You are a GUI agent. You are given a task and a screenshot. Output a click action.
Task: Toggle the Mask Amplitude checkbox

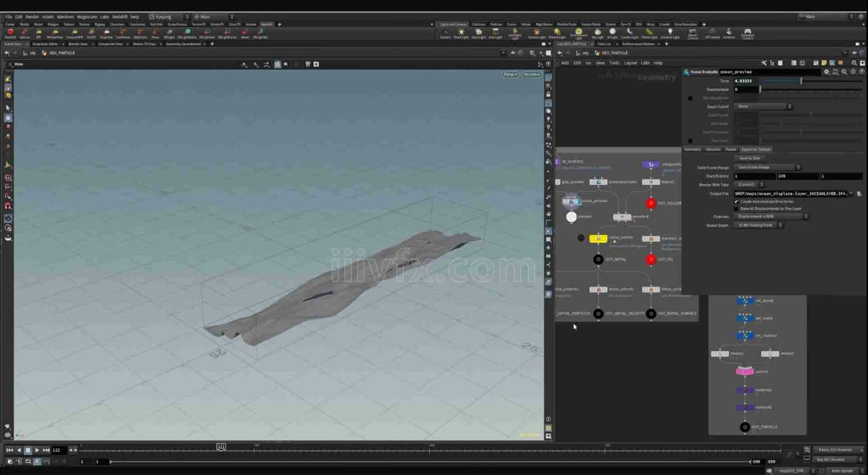pos(690,98)
